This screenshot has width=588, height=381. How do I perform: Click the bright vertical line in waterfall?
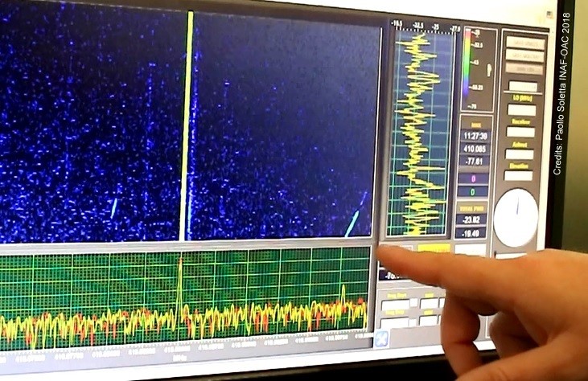pyautogui.click(x=188, y=121)
